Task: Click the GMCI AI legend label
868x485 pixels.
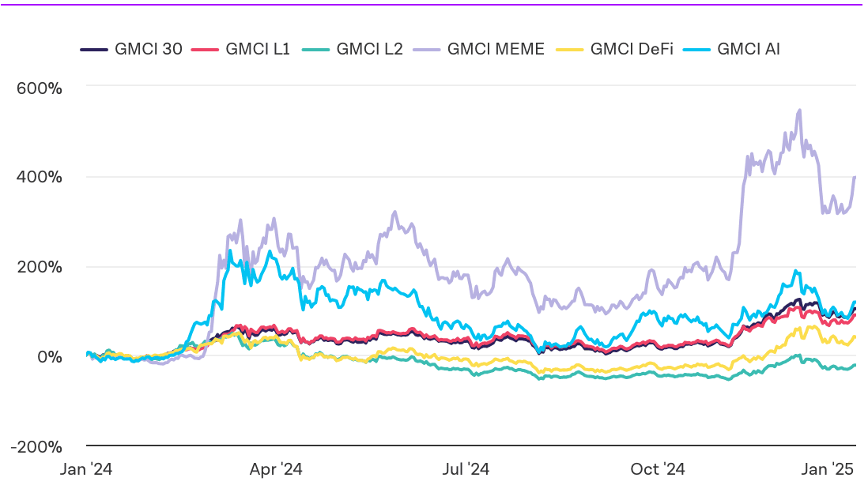Action: 749,49
